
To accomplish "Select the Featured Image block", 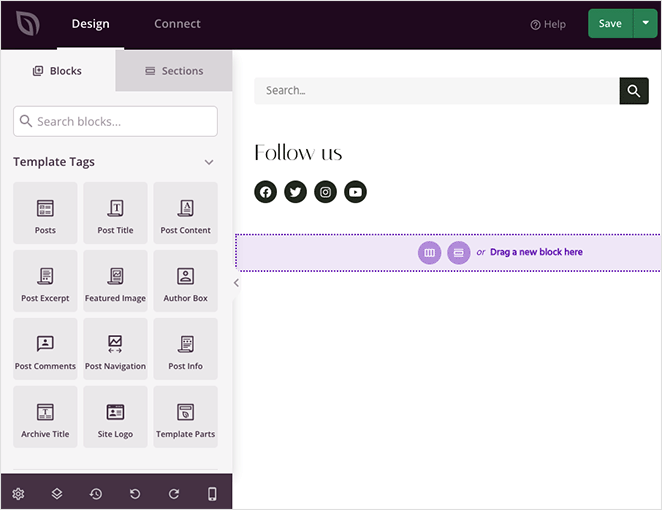I will [x=115, y=281].
